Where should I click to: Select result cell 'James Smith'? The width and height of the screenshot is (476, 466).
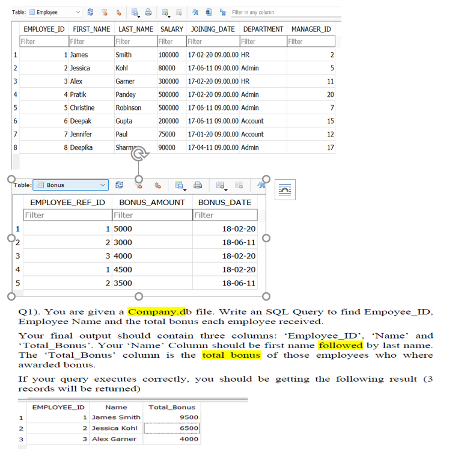click(x=116, y=417)
